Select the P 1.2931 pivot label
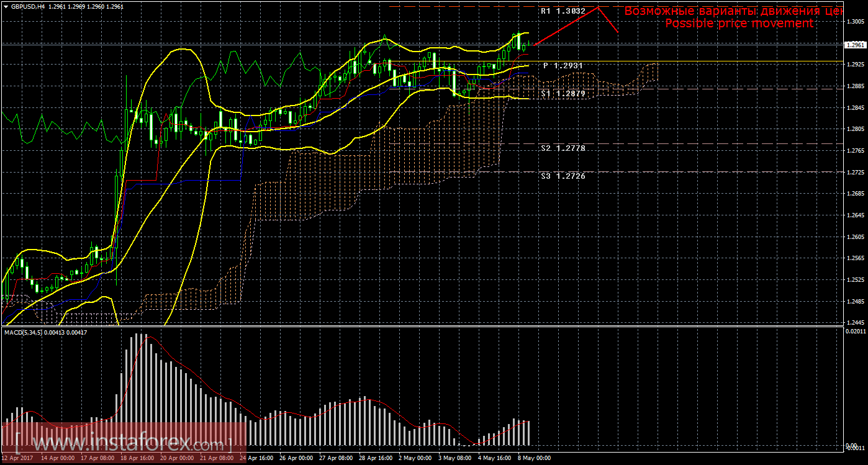Viewport: 868px width, 465px height. pos(563,65)
